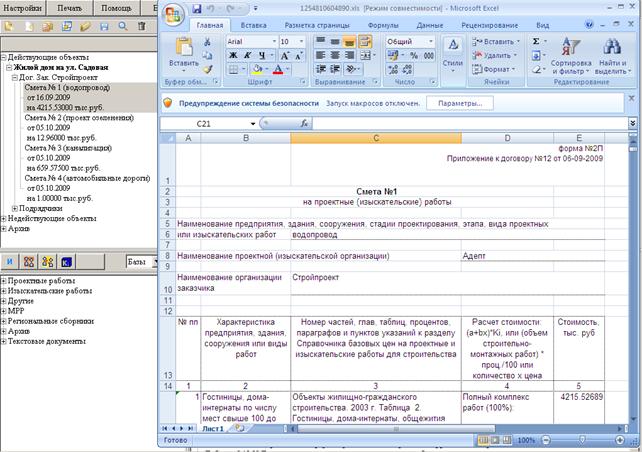Screen dimensions: 642x452
Task: Open the font name Arial dropdown
Action: pyautogui.click(x=274, y=41)
